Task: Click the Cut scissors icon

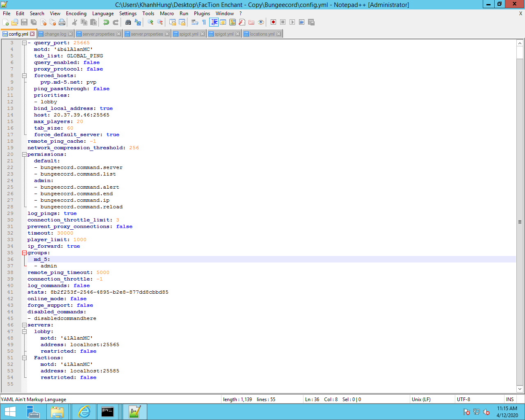Action: coord(74,22)
